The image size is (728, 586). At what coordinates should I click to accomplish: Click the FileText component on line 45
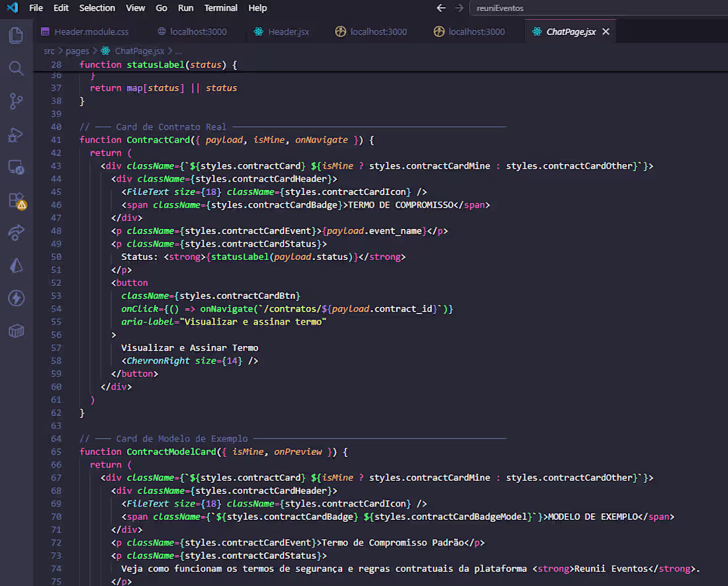click(x=148, y=192)
